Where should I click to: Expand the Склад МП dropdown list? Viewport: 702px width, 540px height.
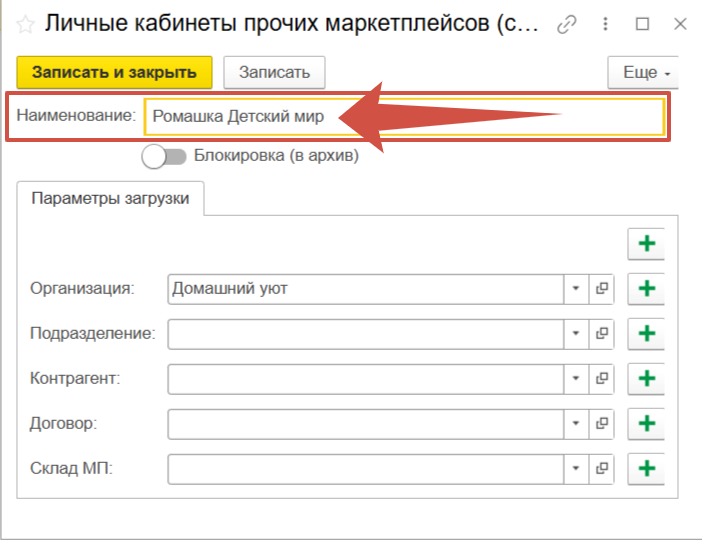pos(576,468)
